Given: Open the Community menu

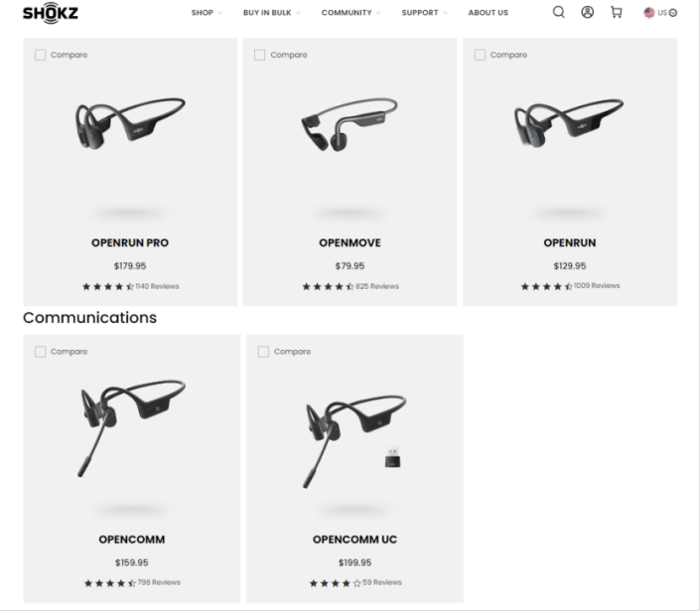Looking at the screenshot, I should [x=350, y=13].
